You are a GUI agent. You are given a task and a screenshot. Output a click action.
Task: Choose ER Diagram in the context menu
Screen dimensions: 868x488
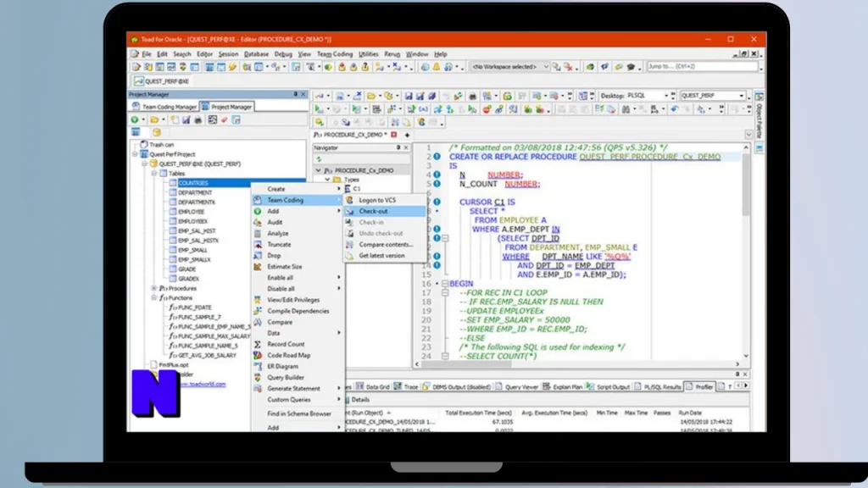[298, 366]
